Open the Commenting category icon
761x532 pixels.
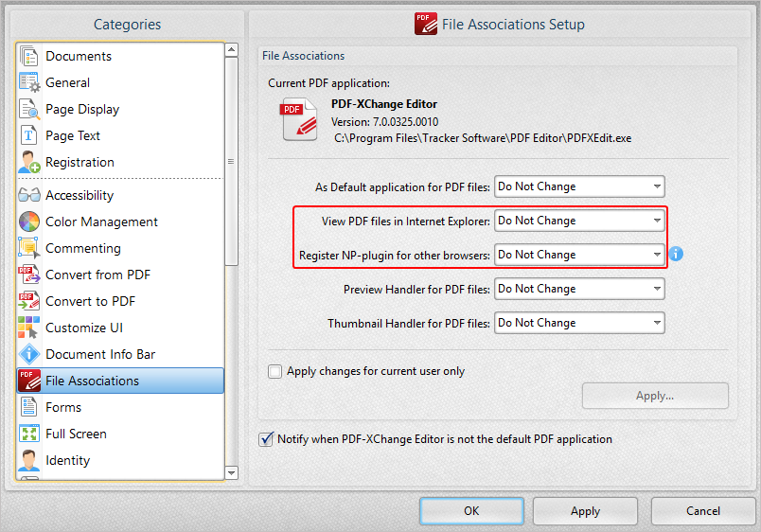click(x=29, y=248)
